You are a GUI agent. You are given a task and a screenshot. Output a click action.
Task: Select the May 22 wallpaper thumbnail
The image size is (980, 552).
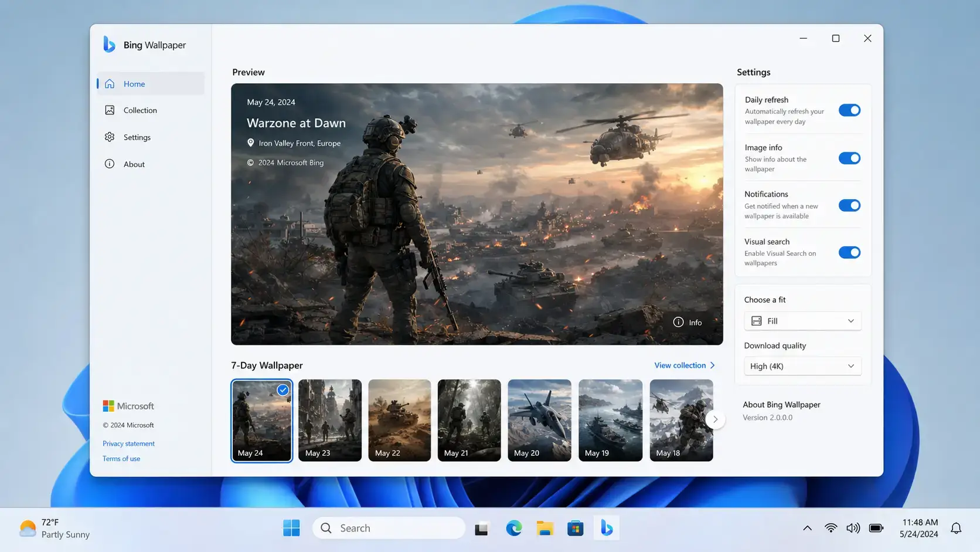click(x=400, y=420)
